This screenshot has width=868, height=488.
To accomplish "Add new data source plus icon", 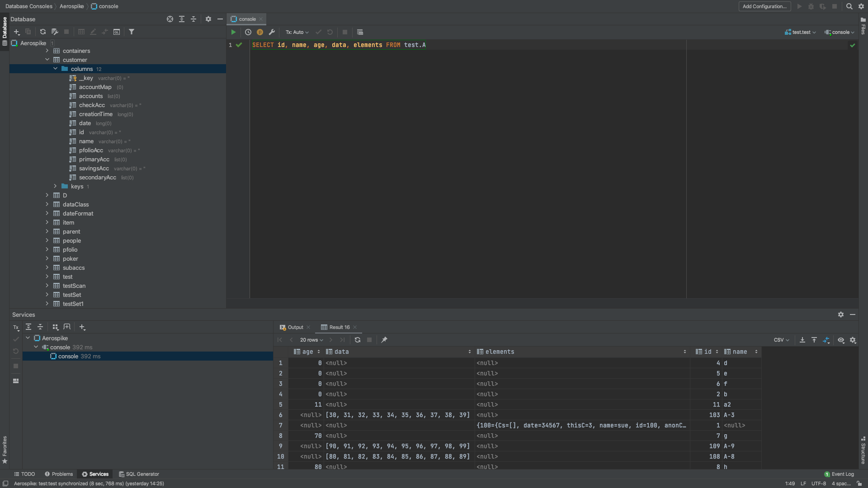I will [17, 32].
